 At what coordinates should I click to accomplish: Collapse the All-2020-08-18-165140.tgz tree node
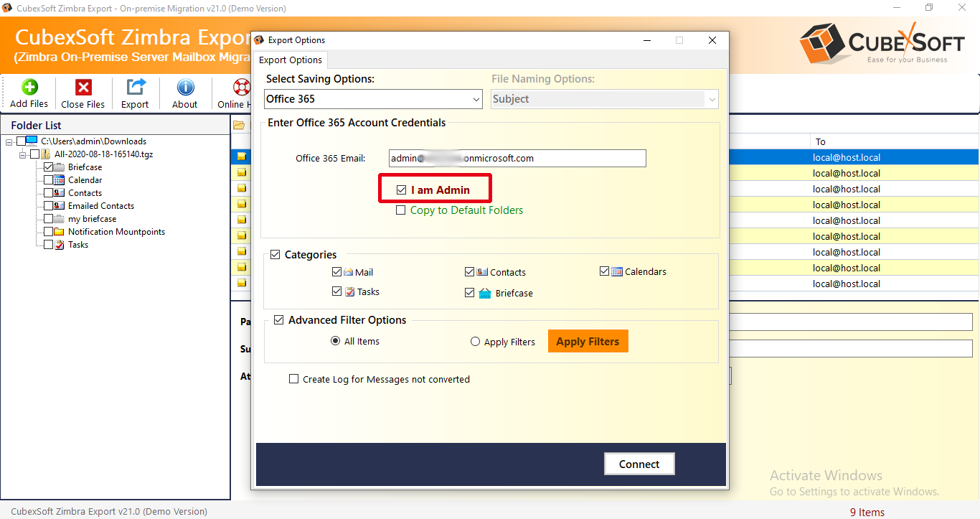tap(23, 154)
